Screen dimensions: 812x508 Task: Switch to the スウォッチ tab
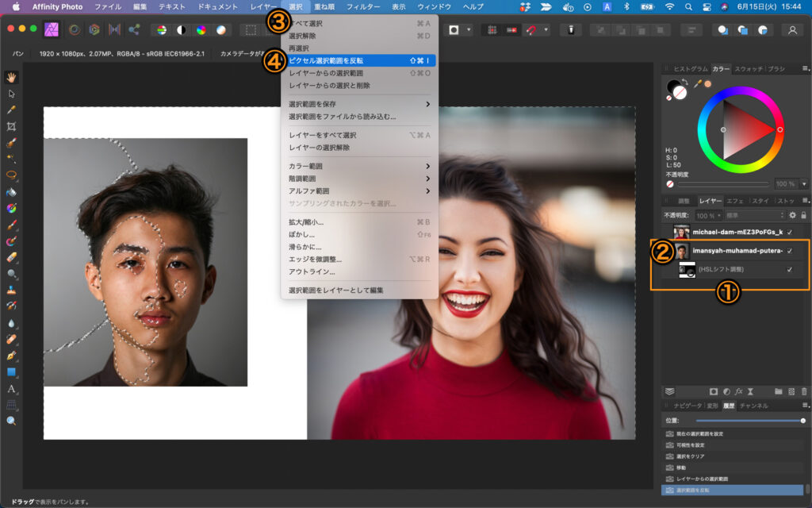[748, 69]
